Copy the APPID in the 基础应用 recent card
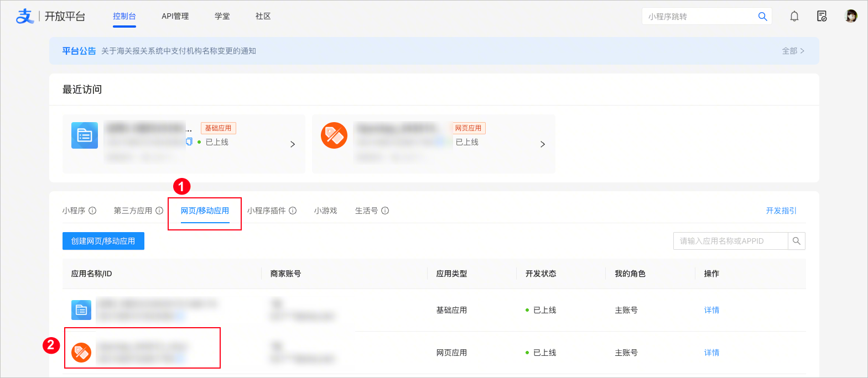 (x=189, y=142)
